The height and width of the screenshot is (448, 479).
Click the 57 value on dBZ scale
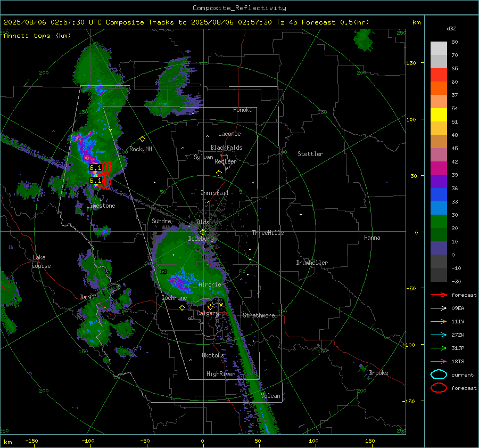click(455, 95)
